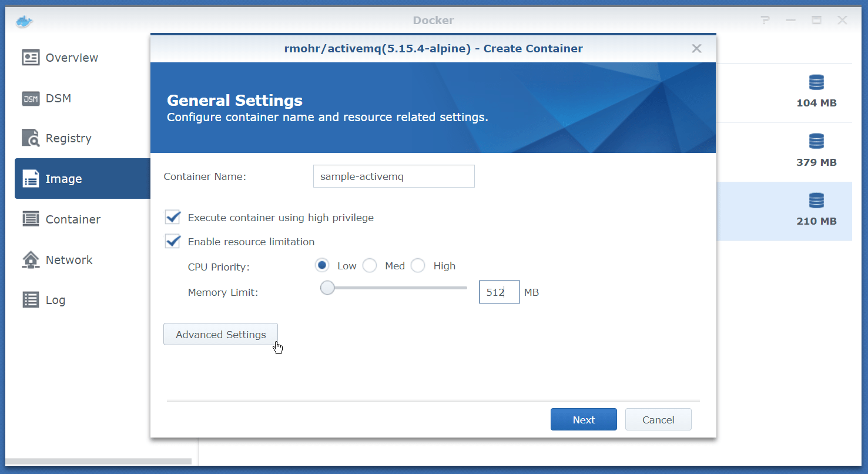The height and width of the screenshot is (474, 868).
Task: Select the DSM sidebar icon
Action: [x=31, y=98]
